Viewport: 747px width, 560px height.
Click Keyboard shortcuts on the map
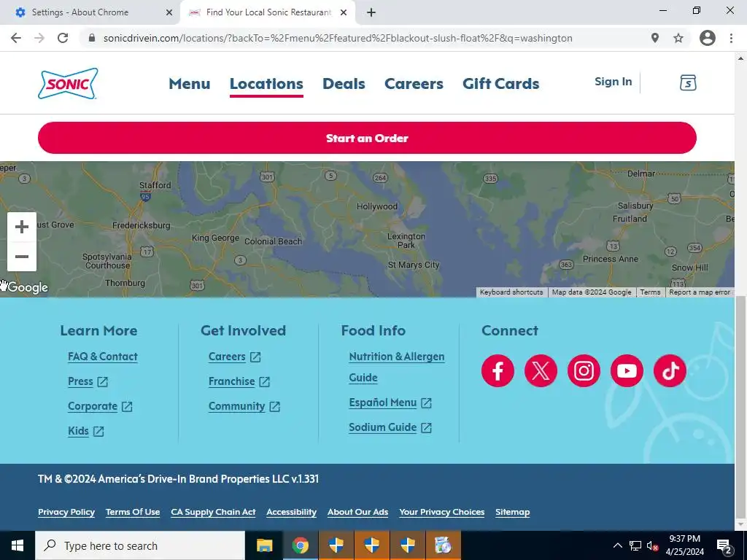click(x=511, y=292)
